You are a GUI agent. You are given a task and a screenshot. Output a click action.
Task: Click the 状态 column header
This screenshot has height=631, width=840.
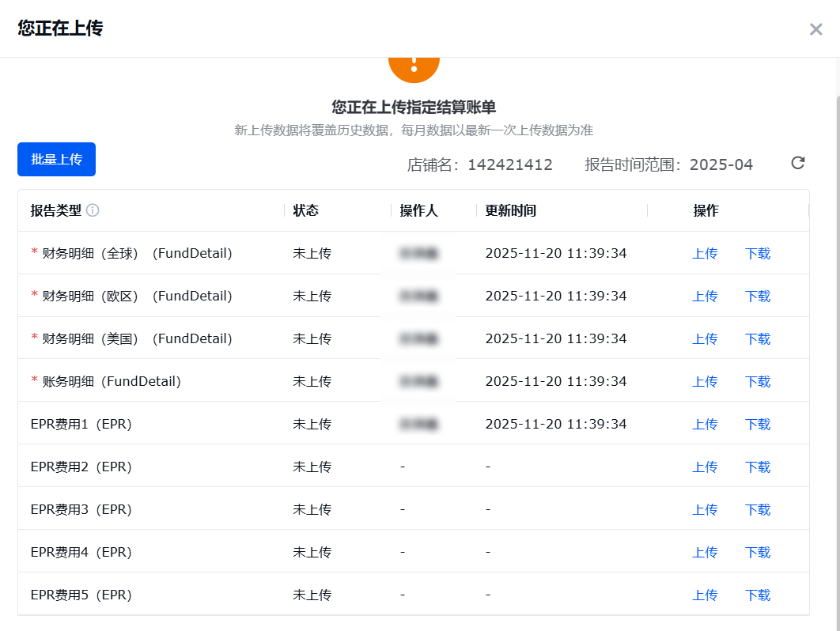coord(306,210)
